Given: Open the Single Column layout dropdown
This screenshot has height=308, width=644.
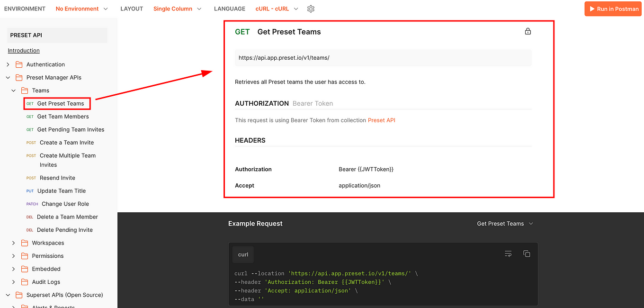Looking at the screenshot, I should click(x=177, y=9).
